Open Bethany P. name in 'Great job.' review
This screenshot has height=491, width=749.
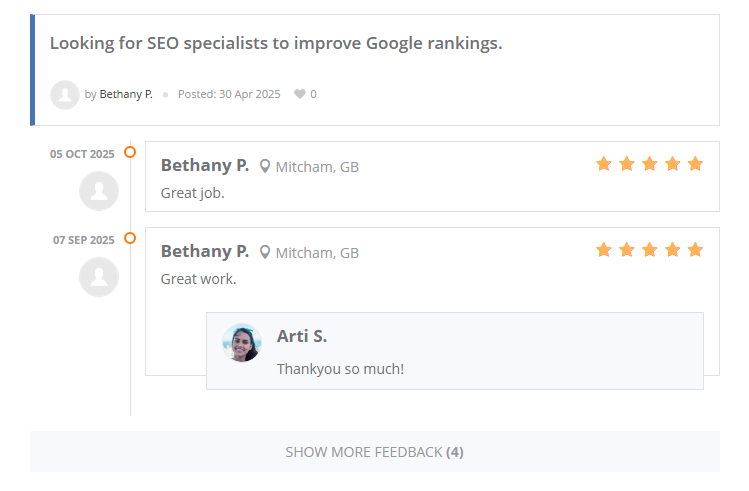205,165
